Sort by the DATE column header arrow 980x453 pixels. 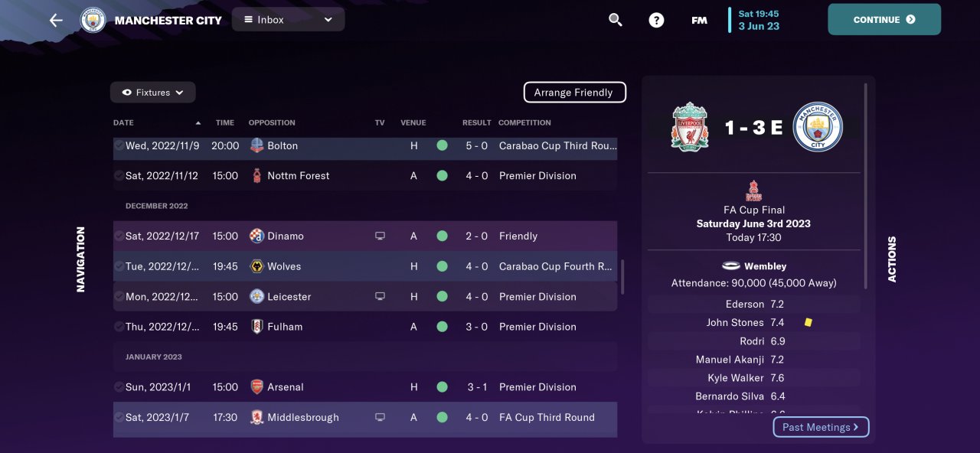click(x=198, y=123)
